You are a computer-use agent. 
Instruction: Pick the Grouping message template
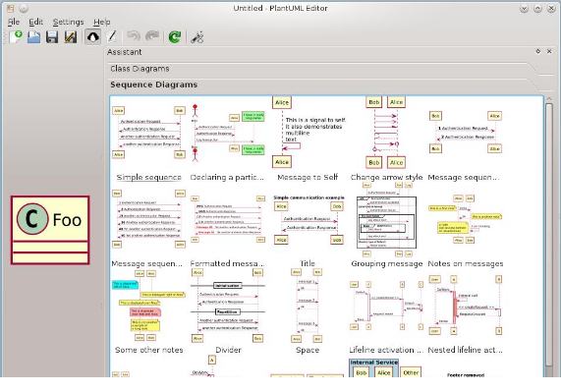tap(386, 225)
